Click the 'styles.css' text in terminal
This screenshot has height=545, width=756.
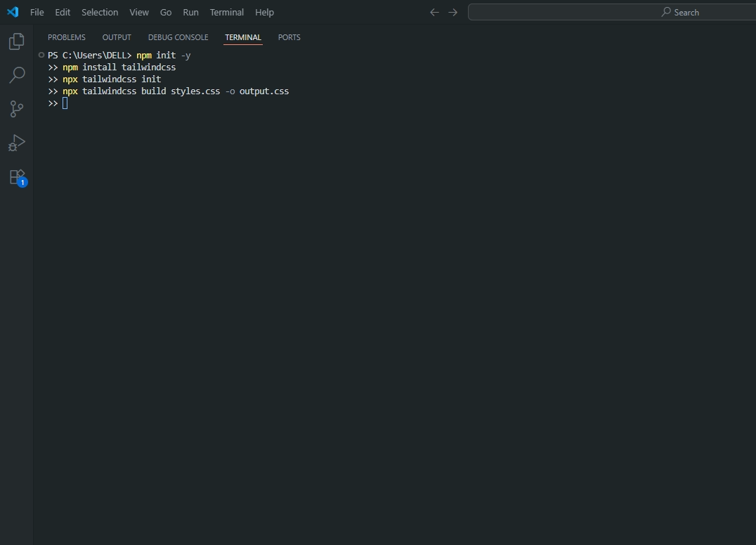(x=195, y=91)
